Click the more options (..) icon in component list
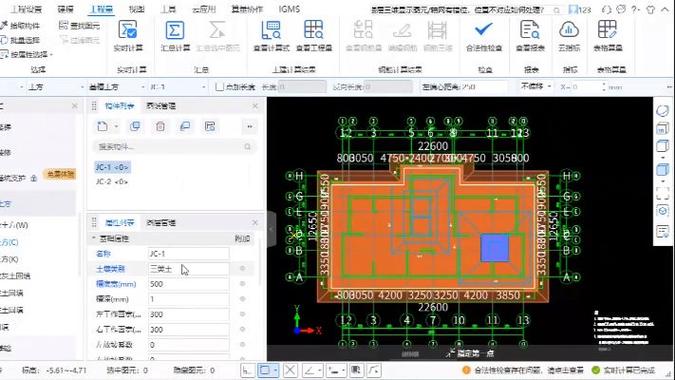The image size is (675, 380). point(250,126)
